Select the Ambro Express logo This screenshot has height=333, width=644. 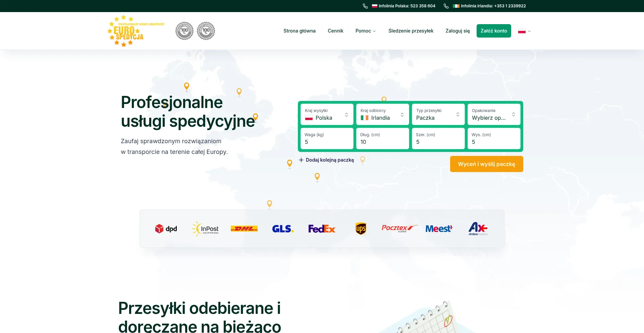478,229
